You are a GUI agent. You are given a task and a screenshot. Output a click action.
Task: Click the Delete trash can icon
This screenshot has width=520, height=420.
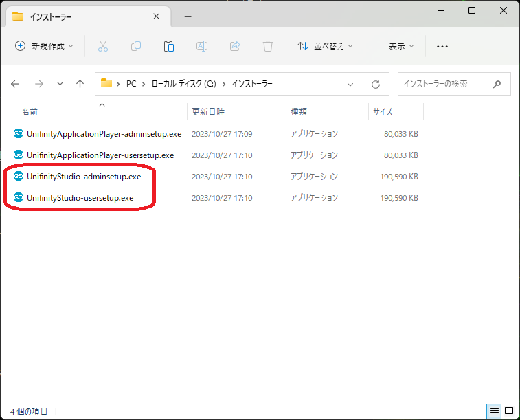click(x=268, y=46)
